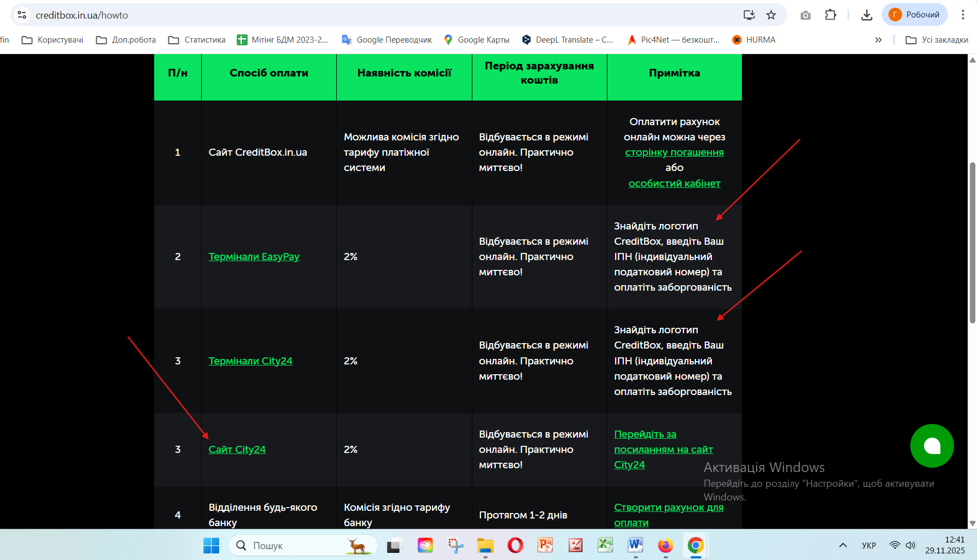The image size is (977, 560).
Task: Open the Мітінг БДМ 2023-2 bookmark
Action: tap(283, 40)
